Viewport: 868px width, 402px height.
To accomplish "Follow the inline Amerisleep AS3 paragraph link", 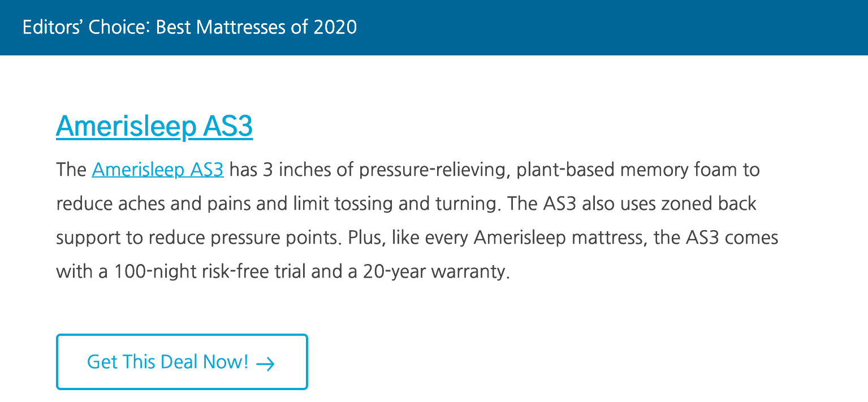I will coord(158,170).
